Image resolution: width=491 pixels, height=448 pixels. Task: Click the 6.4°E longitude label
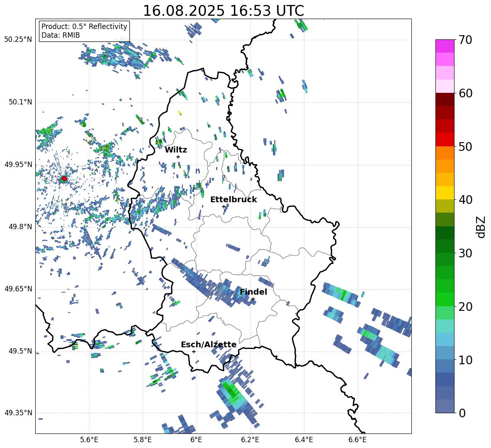[304, 440]
